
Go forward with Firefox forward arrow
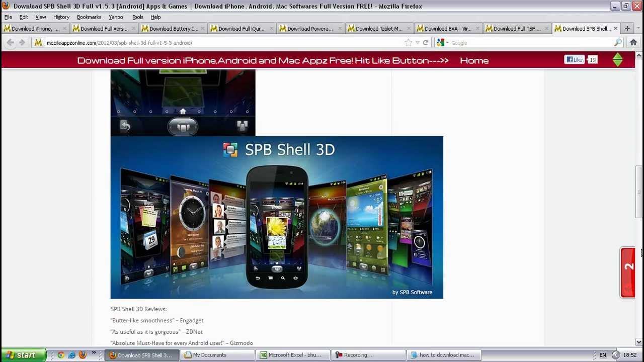click(22, 43)
